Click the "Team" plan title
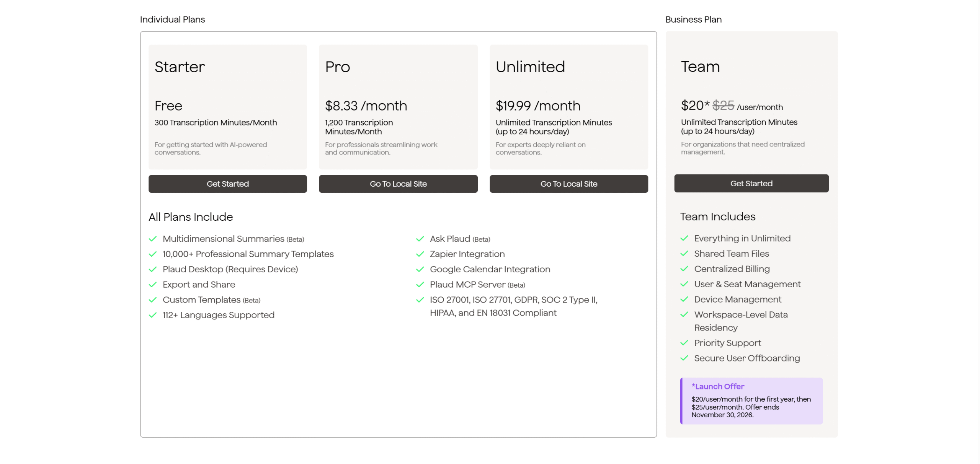Screen dimensions: 980x464 pos(700,67)
